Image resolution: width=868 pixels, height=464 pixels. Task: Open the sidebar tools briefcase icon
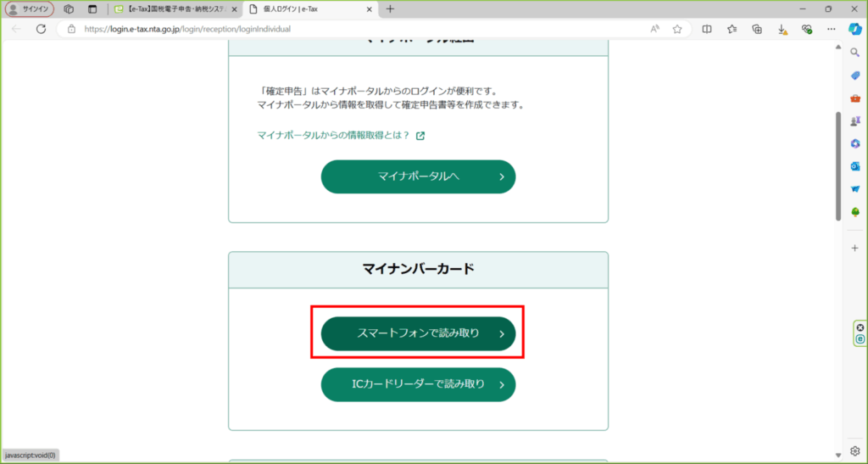[x=855, y=98]
